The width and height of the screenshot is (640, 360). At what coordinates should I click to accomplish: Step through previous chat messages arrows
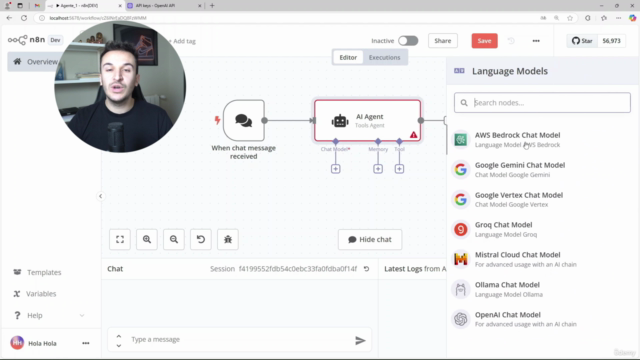pos(119,340)
